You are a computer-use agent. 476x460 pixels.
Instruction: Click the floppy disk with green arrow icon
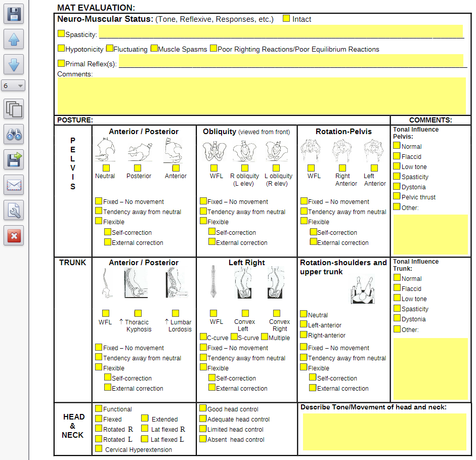click(x=14, y=159)
